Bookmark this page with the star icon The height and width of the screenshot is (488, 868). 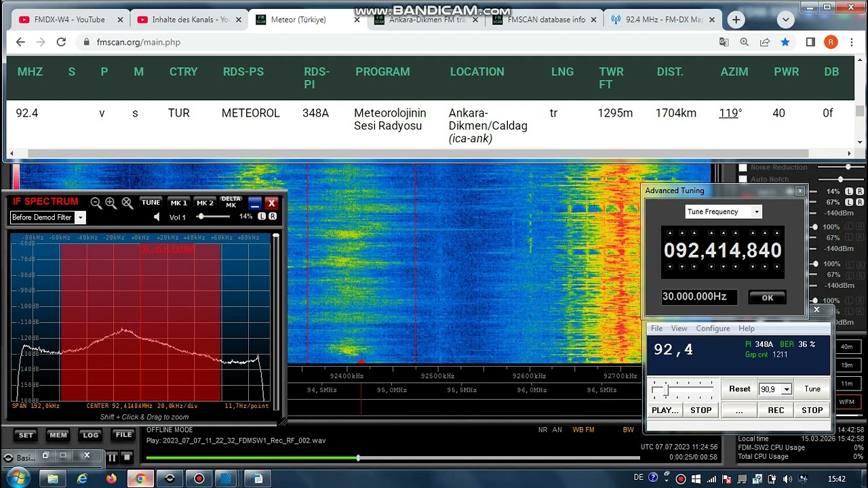tap(785, 42)
